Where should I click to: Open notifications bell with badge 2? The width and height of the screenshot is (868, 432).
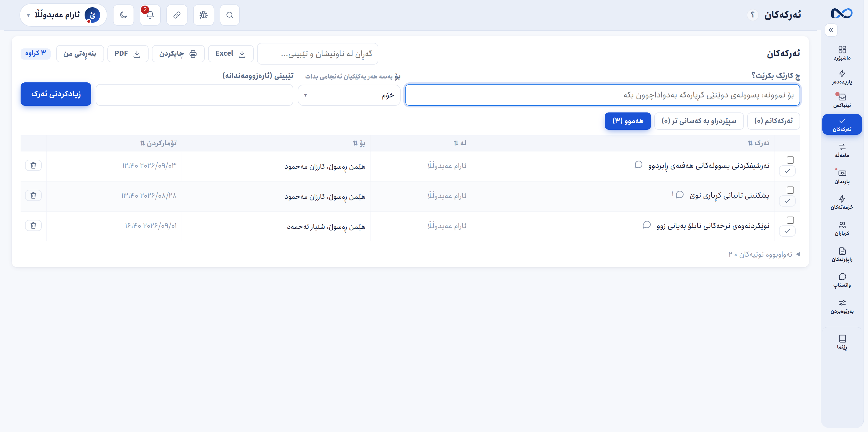[x=150, y=15]
